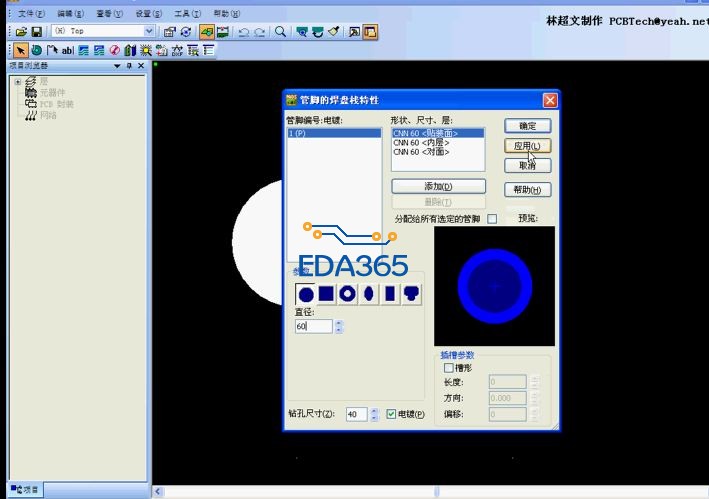Click the Save floppy disk icon

click(37, 32)
